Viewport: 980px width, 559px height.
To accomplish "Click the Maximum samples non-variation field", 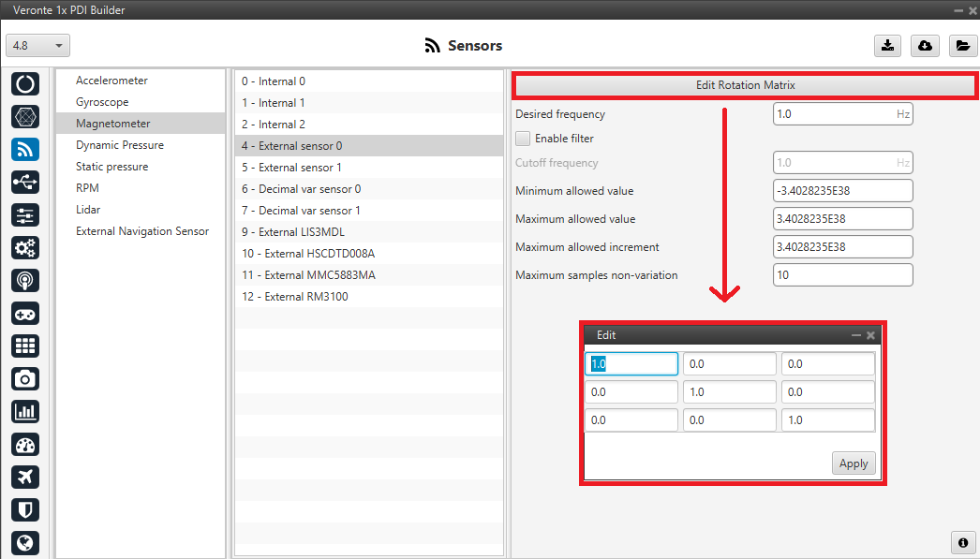I will click(x=842, y=274).
